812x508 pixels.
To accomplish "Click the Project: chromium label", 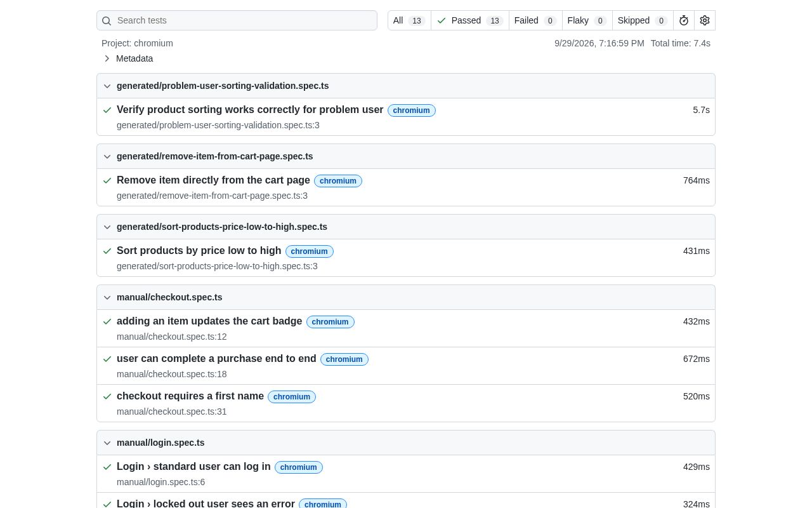I will pyautogui.click(x=137, y=43).
